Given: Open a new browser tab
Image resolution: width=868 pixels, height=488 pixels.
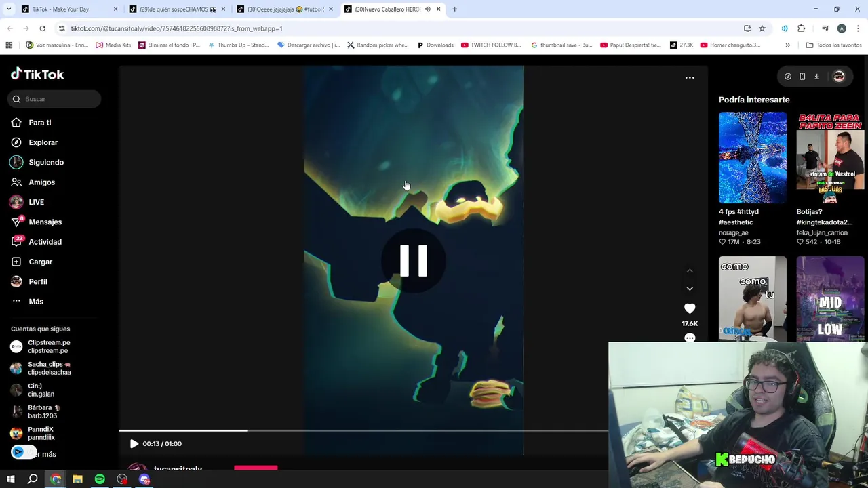Looking at the screenshot, I should 454,9.
